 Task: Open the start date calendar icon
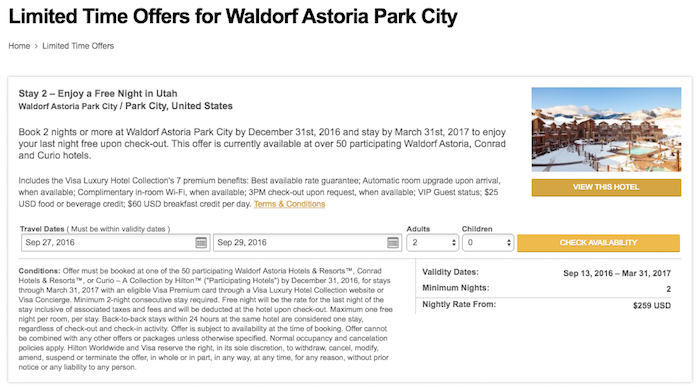[201, 242]
